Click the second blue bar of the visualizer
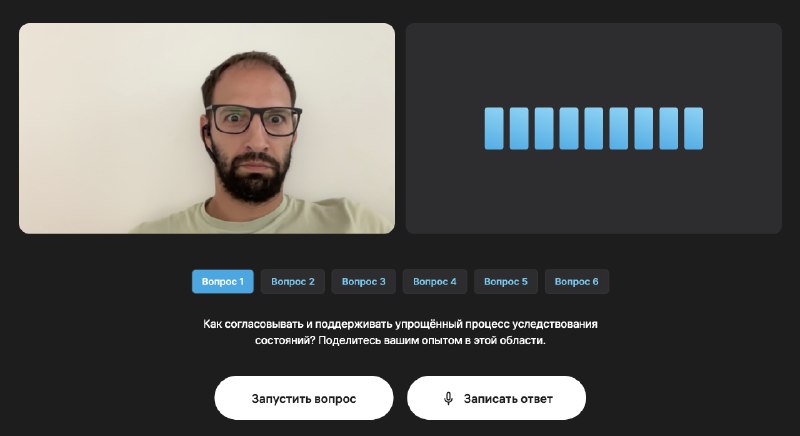 pos(519,129)
